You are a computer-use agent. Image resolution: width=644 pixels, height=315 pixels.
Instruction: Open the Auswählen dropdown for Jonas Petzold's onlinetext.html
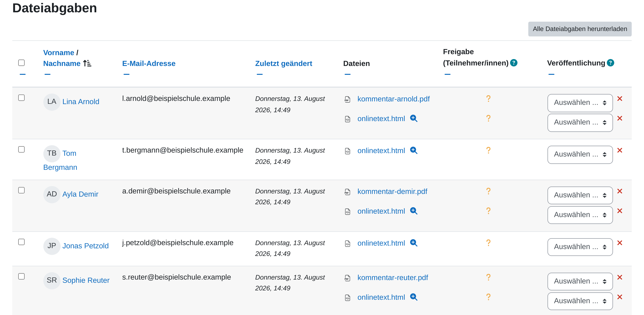pos(580,247)
